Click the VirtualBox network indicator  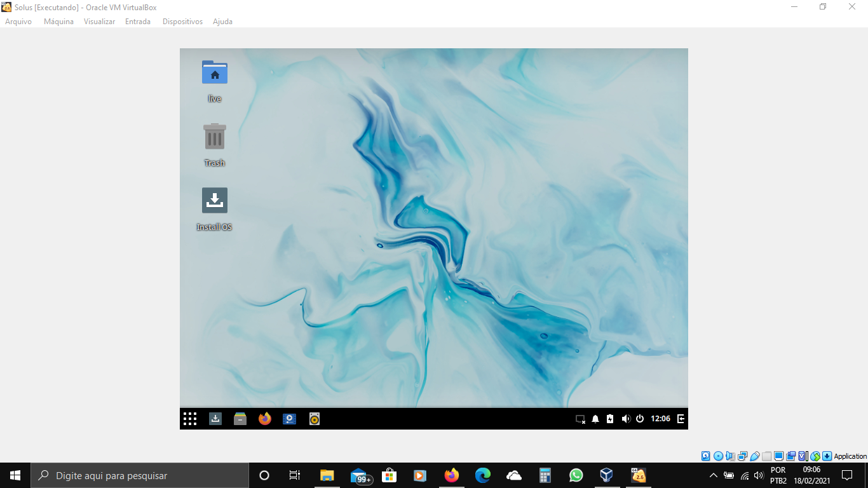point(742,456)
